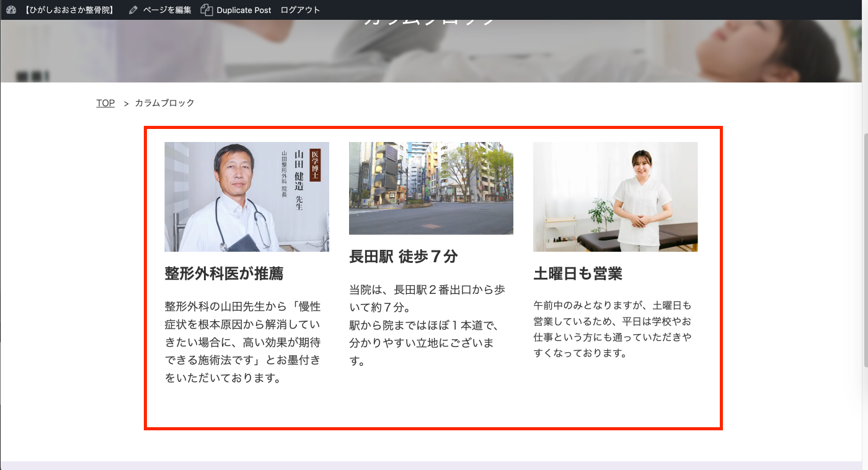The width and height of the screenshot is (868, 470).
Task: Click the カラムブロック breadcrumb text
Action: pos(164,103)
